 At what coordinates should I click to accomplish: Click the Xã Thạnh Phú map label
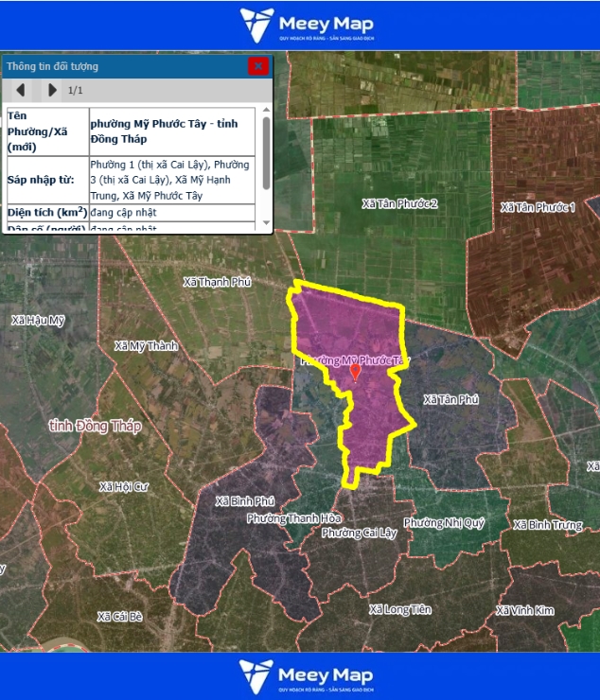click(218, 282)
